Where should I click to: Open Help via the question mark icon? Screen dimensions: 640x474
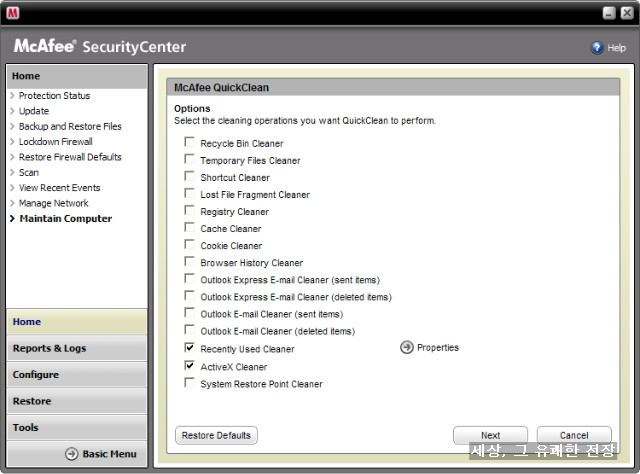click(597, 48)
